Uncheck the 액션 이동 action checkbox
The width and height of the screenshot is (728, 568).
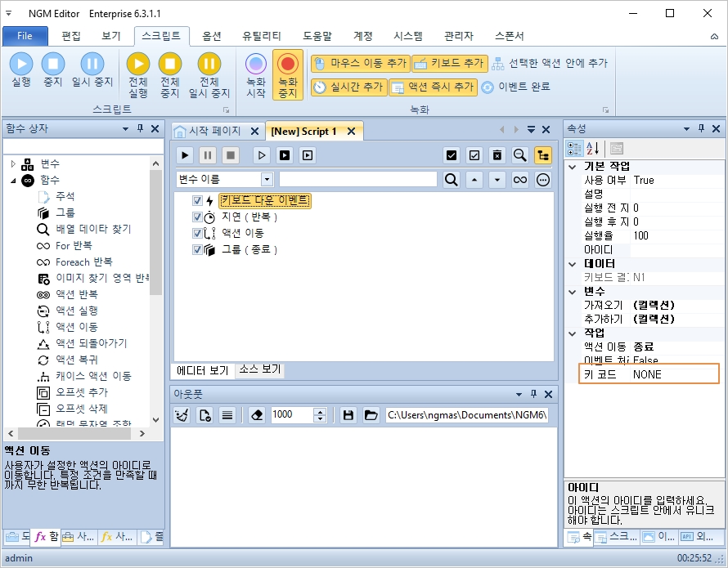pyautogui.click(x=197, y=233)
